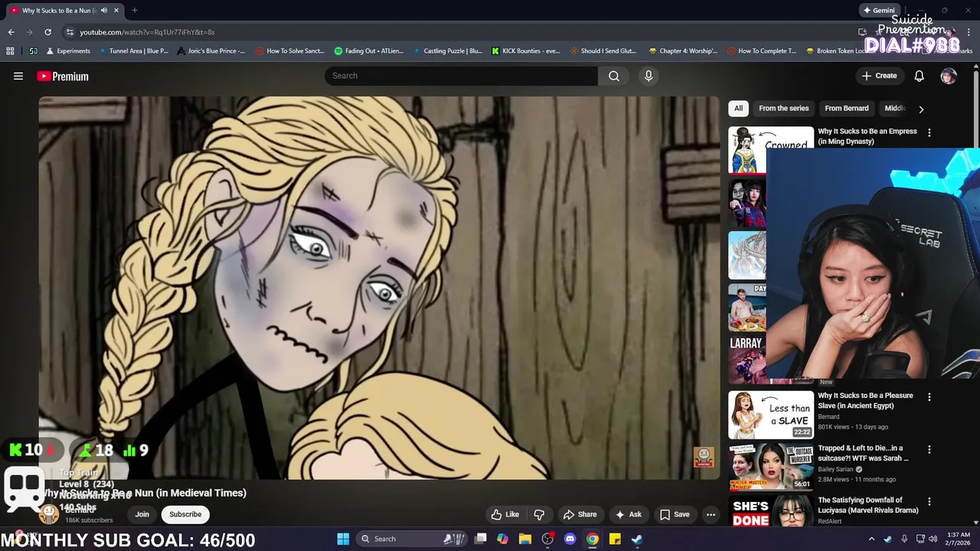The width and height of the screenshot is (980, 551).
Task: Click the Create button
Action: click(879, 76)
